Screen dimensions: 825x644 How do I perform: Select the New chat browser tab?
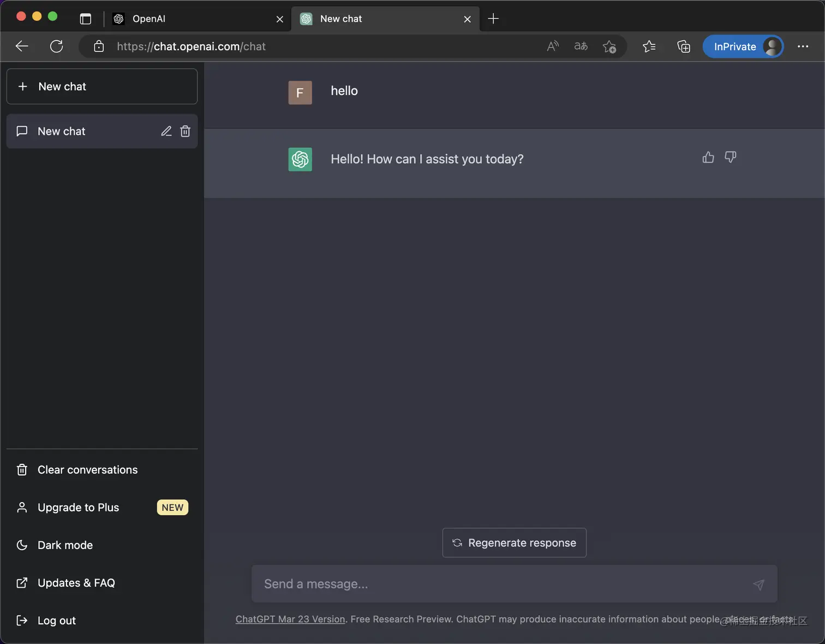pos(385,19)
